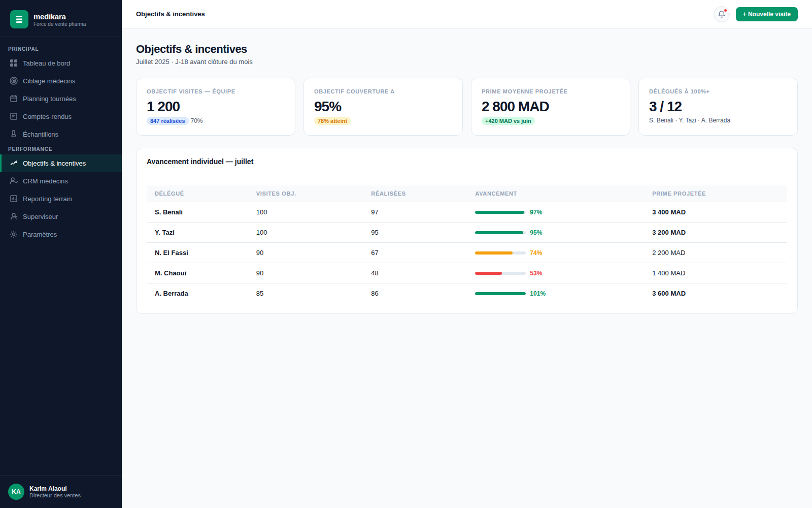
Task: Click the + Nouvelle visite button
Action: point(767,14)
